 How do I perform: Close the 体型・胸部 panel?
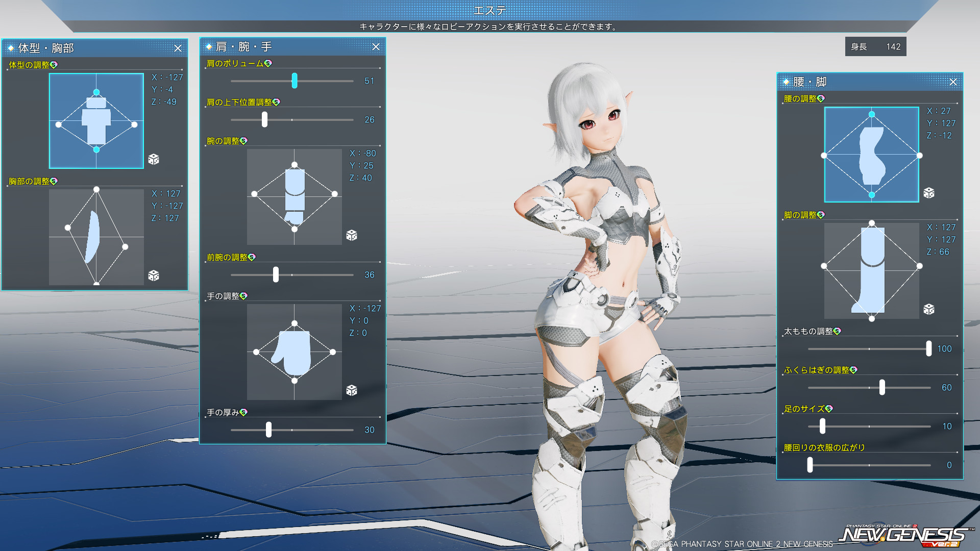point(178,48)
